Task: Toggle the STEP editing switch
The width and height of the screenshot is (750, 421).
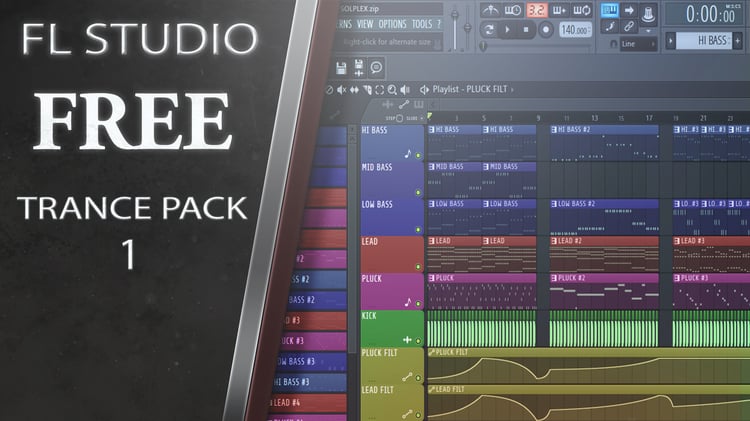Action: pyautogui.click(x=399, y=118)
